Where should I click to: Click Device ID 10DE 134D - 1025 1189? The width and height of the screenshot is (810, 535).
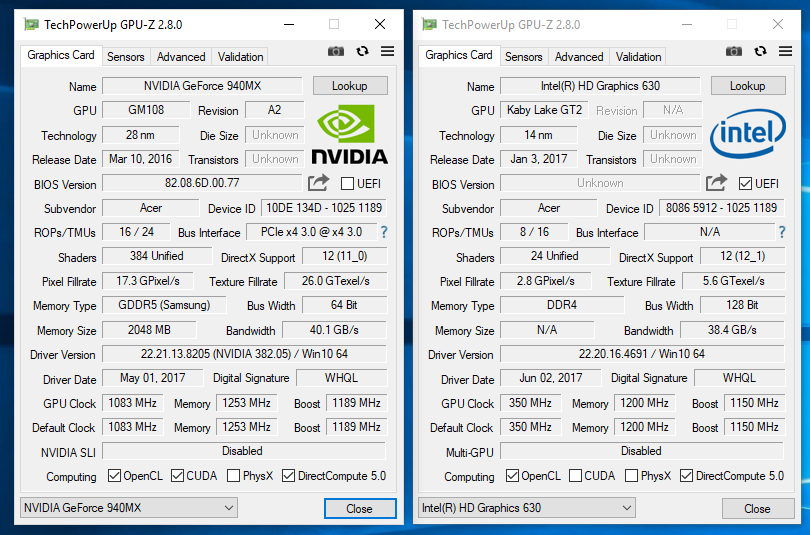coord(324,208)
